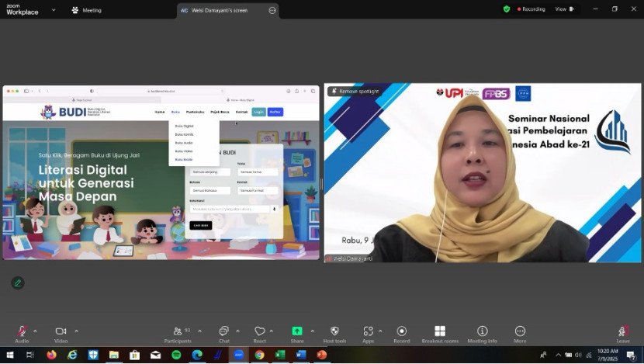Open the More options ellipsis in toolbar
The image size is (644, 364).
point(520,331)
